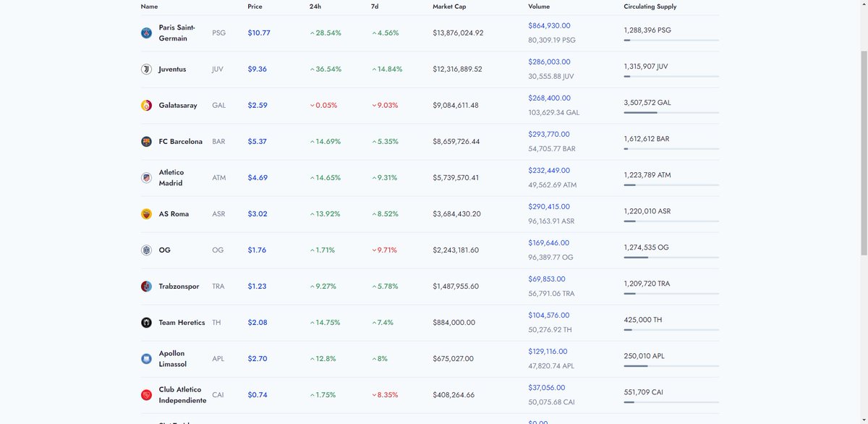Click the OG price $1.76

tap(257, 250)
